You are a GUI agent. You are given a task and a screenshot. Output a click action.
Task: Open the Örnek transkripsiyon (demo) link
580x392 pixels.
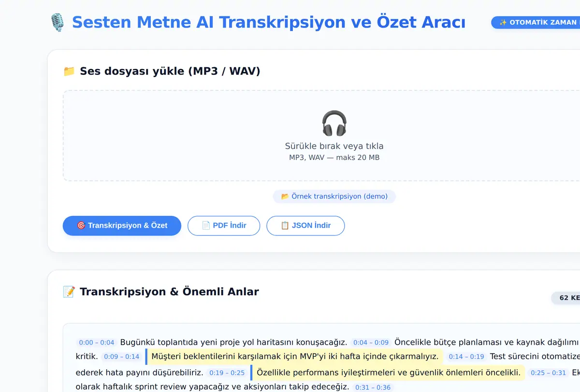(334, 196)
